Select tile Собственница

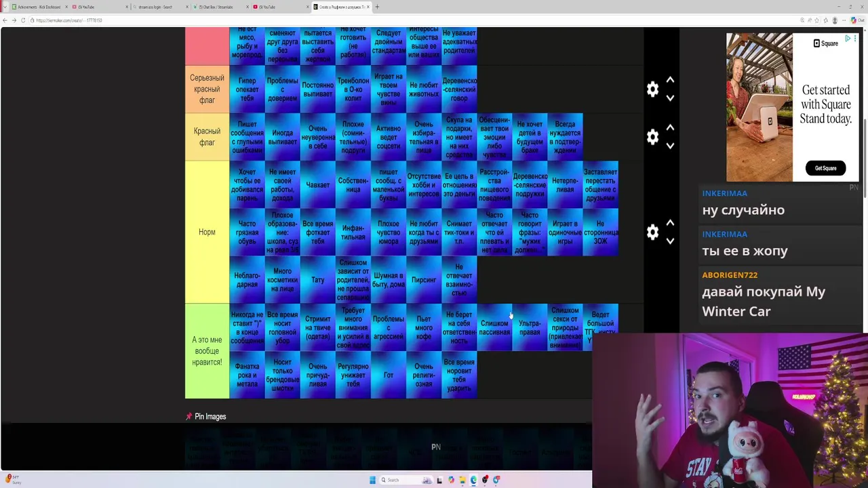pos(353,185)
